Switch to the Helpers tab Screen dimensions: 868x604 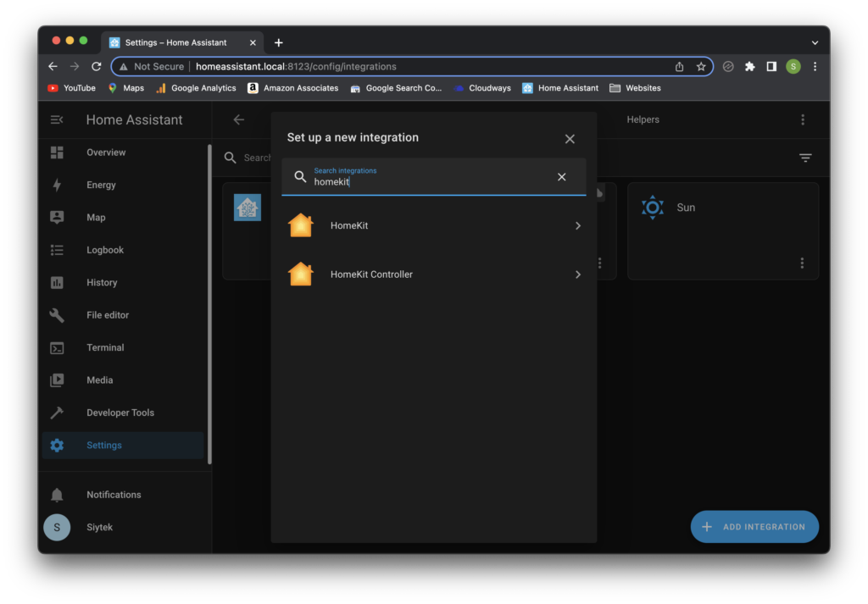coord(643,119)
